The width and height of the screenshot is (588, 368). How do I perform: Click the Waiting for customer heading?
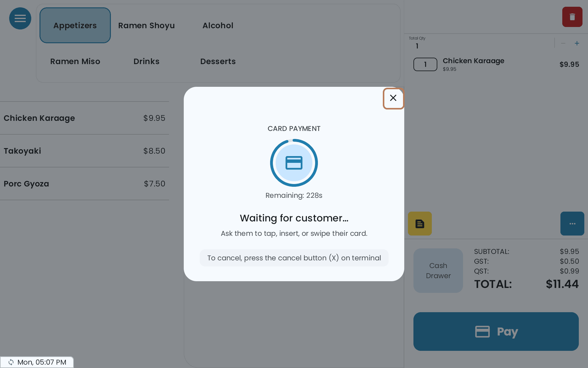tap(294, 218)
